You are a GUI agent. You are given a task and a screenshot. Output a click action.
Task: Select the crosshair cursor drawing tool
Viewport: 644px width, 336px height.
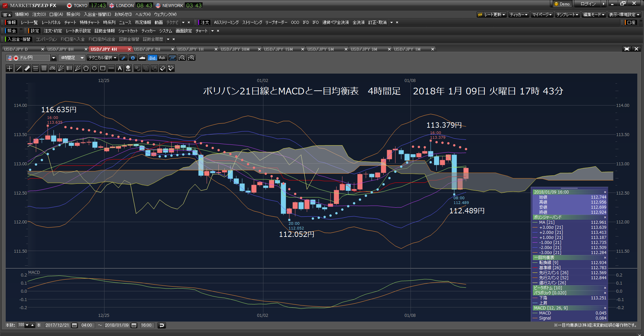tap(10, 68)
